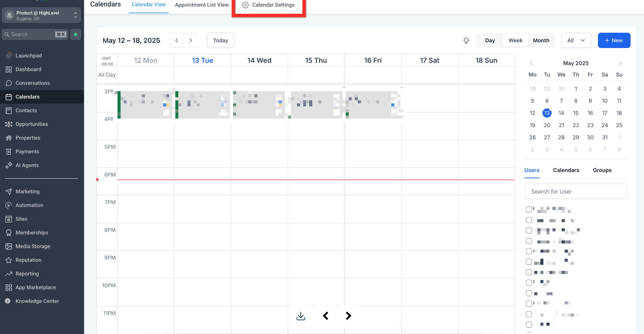Go to next month in mini calendar

point(620,63)
